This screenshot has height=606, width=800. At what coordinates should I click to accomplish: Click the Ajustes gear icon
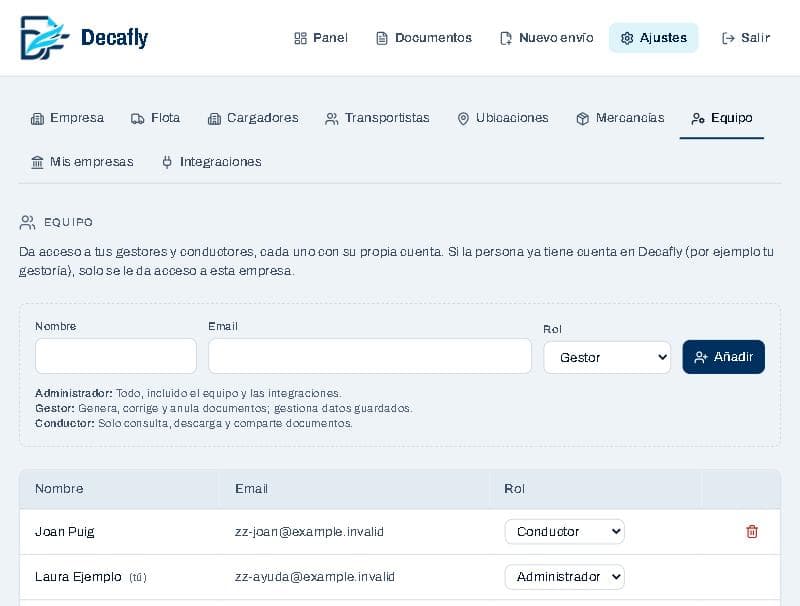pyautogui.click(x=627, y=38)
